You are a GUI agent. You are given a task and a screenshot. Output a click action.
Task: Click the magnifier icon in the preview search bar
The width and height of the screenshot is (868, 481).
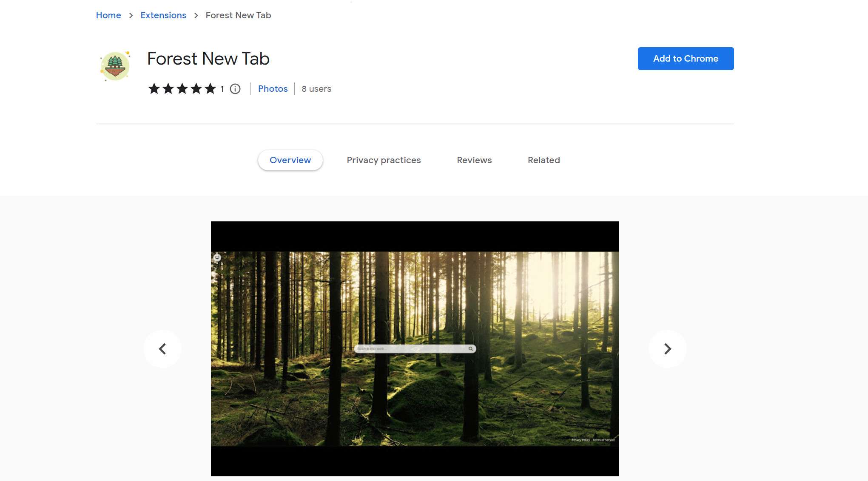click(x=470, y=348)
